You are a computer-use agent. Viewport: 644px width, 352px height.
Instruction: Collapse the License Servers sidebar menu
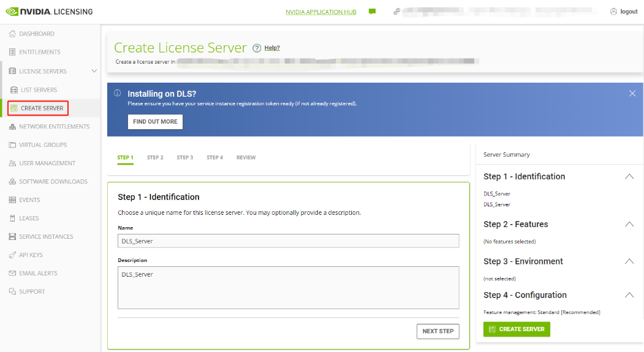[94, 71]
